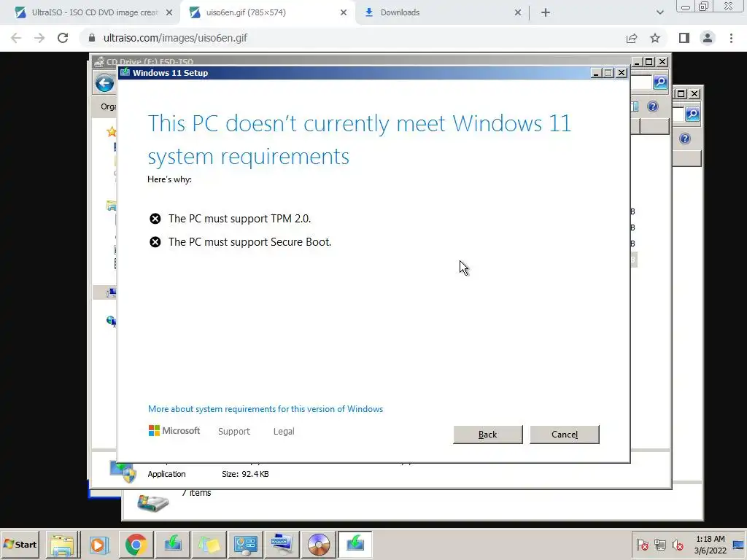The image size is (747, 560).
Task: Go back in Chrome browser history
Action: pos(16,38)
